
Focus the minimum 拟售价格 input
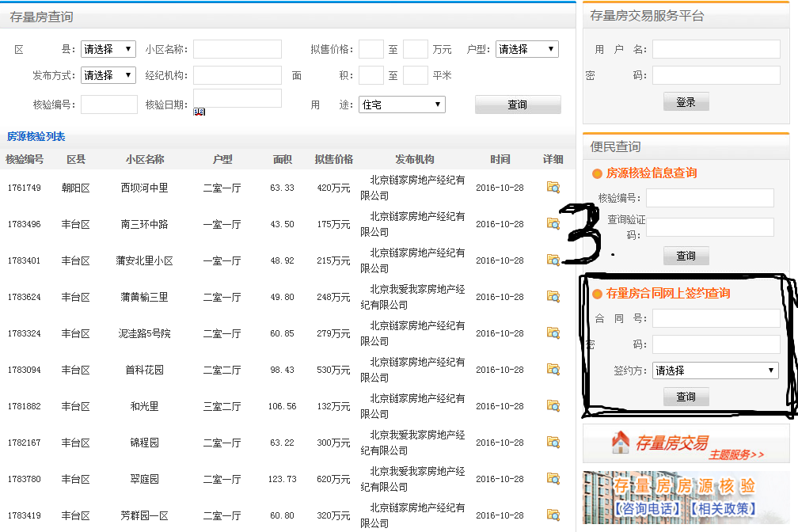pyautogui.click(x=371, y=49)
